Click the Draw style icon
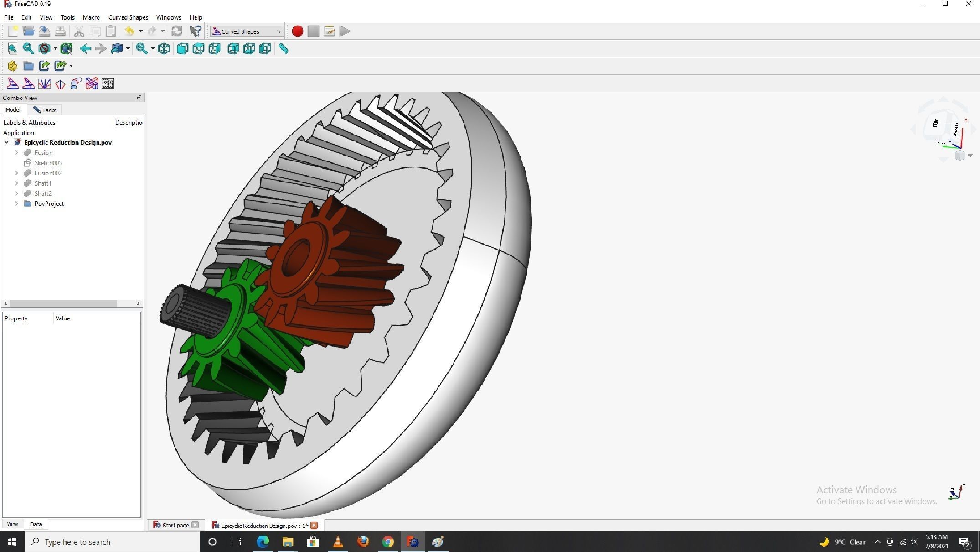The width and height of the screenshot is (980, 552). point(44,48)
